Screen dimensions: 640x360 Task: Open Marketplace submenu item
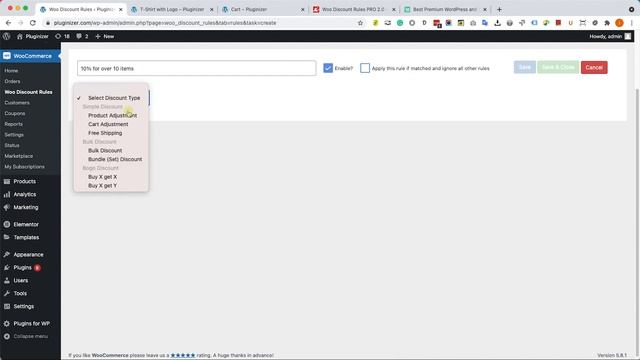pyautogui.click(x=19, y=156)
